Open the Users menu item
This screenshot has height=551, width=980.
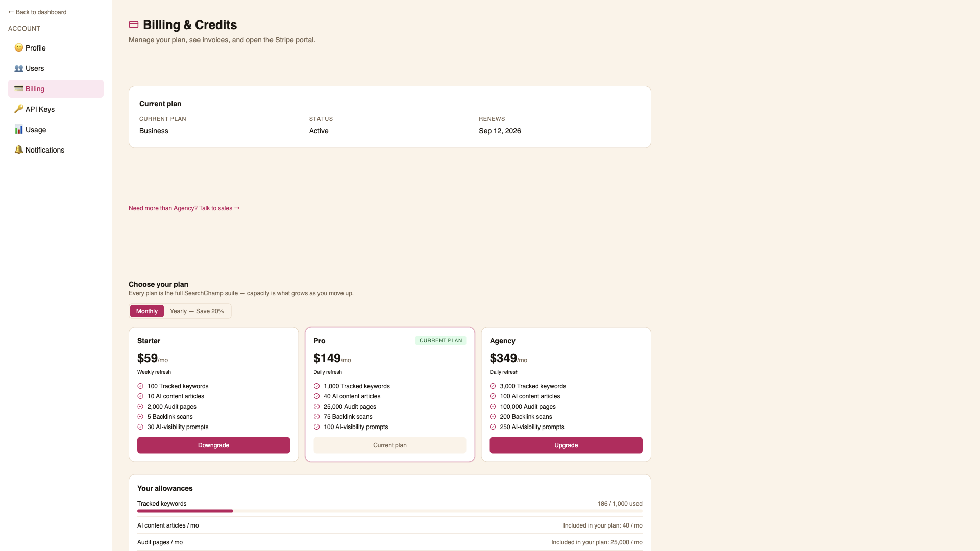56,68
